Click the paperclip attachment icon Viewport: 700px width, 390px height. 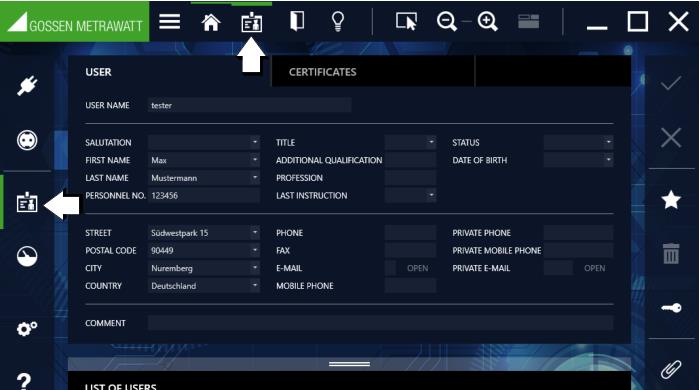(671, 369)
